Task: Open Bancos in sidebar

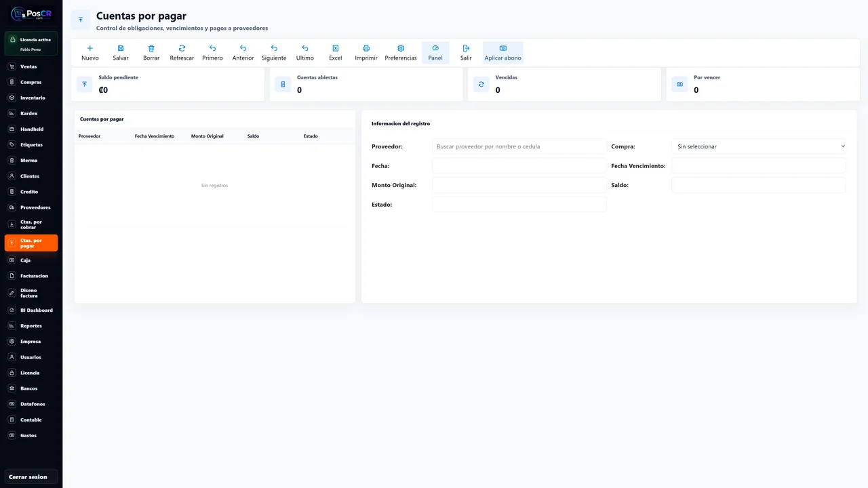Action: [x=31, y=388]
